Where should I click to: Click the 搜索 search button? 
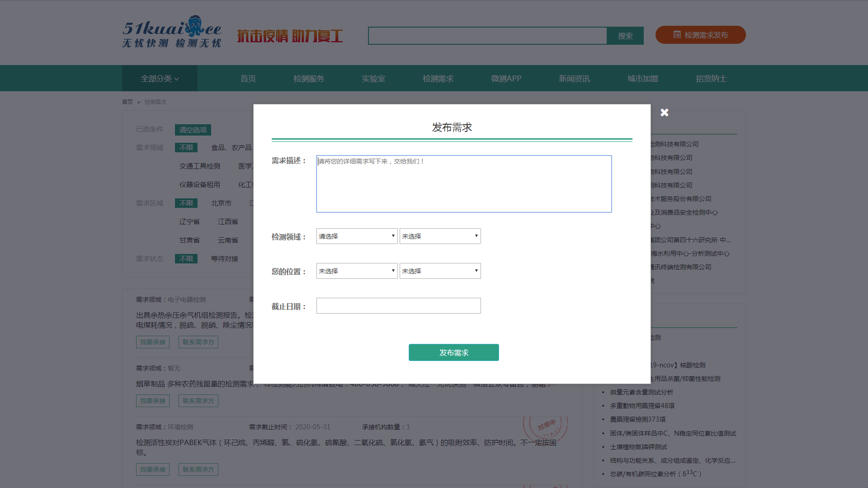coord(625,36)
